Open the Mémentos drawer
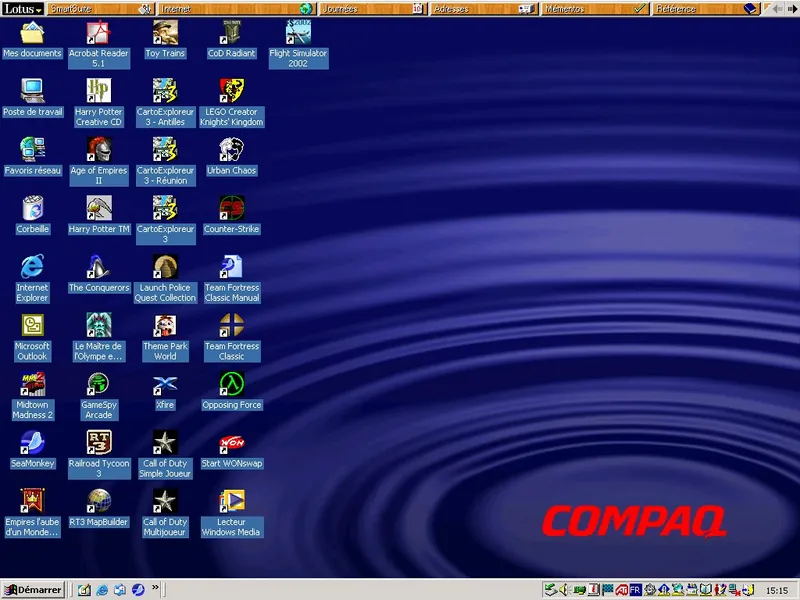 [595, 9]
